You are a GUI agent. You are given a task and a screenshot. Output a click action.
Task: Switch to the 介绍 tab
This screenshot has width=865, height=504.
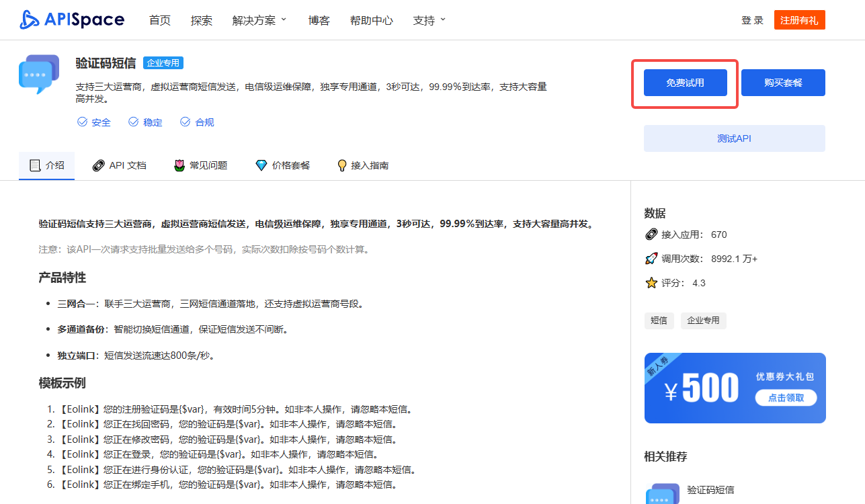point(47,165)
